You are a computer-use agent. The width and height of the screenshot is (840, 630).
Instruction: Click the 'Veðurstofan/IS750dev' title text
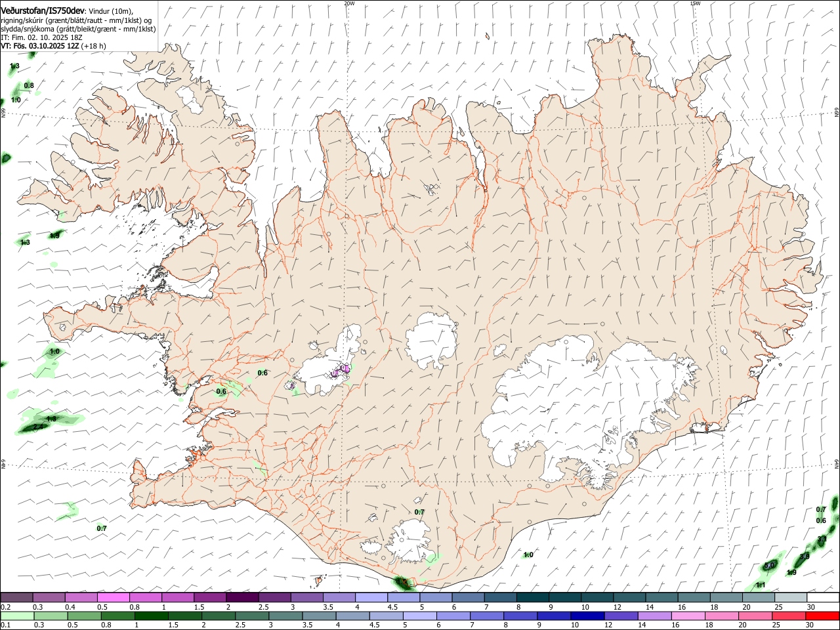click(x=43, y=11)
